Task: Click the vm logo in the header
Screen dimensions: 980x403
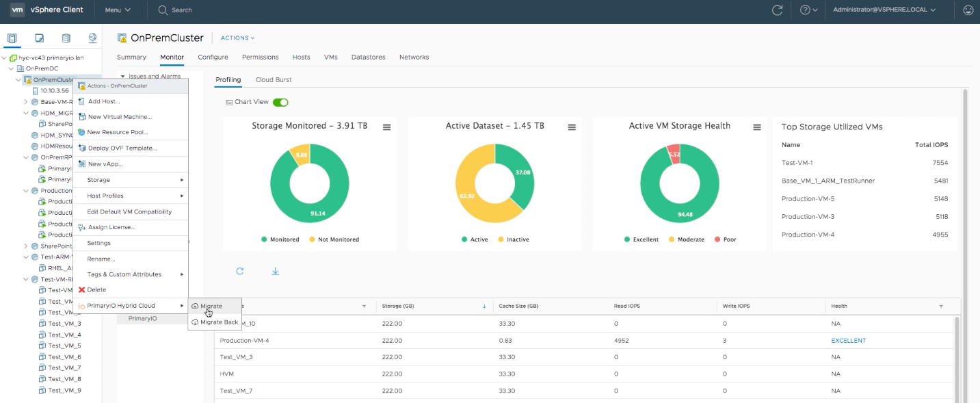Action: [x=18, y=10]
